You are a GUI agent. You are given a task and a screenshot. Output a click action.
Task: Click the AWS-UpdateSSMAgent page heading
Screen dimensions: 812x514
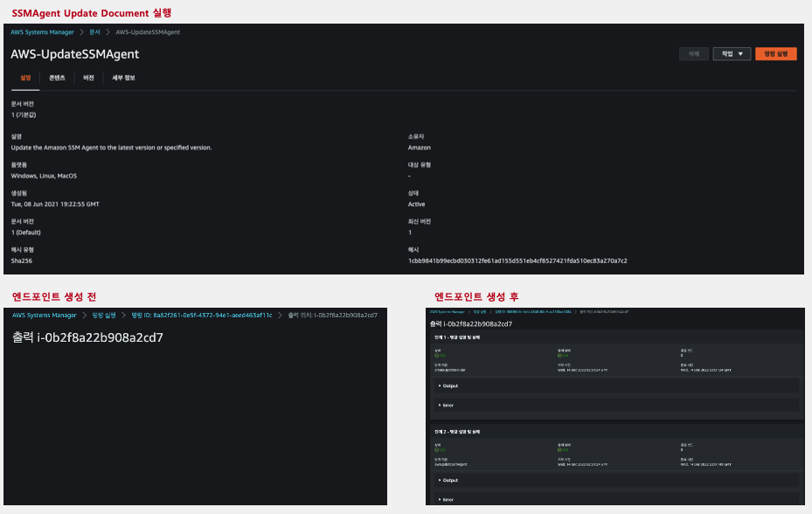[x=74, y=54]
